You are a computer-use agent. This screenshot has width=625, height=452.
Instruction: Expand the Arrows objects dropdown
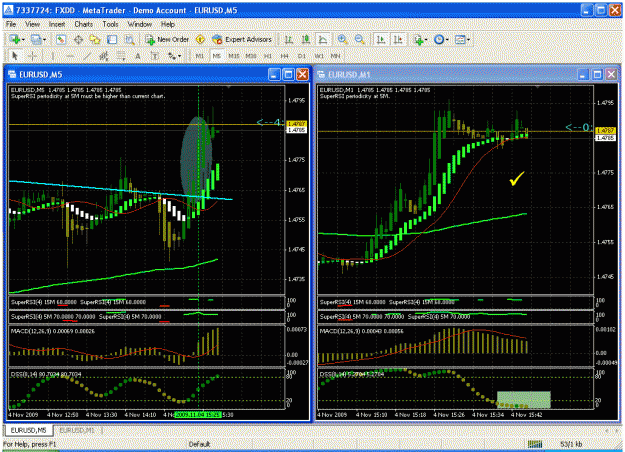(180, 56)
